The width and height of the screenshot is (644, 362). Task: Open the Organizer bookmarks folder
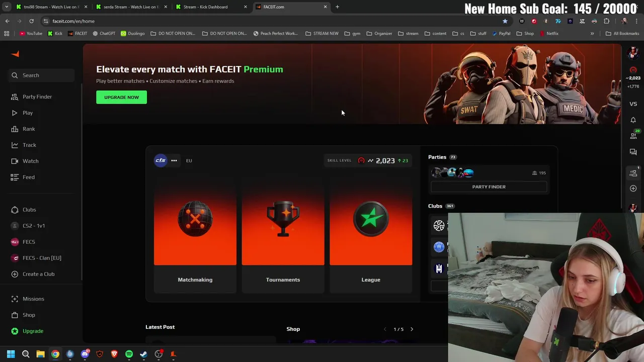(379, 34)
